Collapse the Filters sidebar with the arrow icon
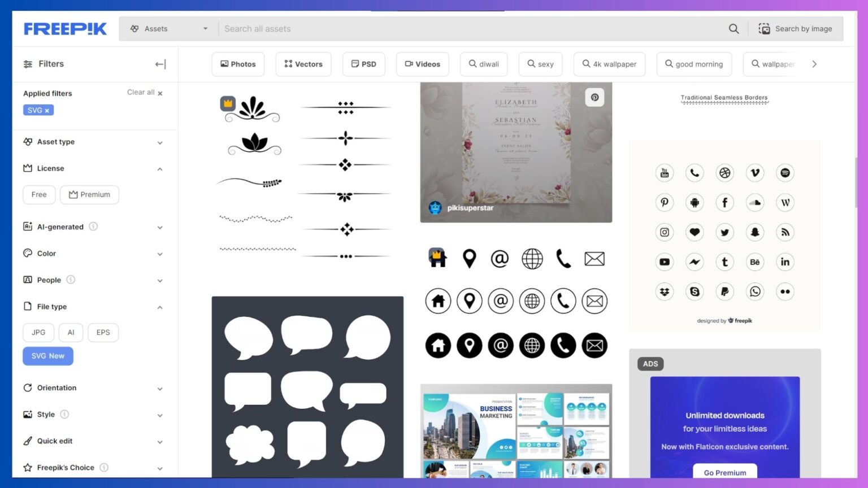Image resolution: width=868 pixels, height=488 pixels. (160, 64)
